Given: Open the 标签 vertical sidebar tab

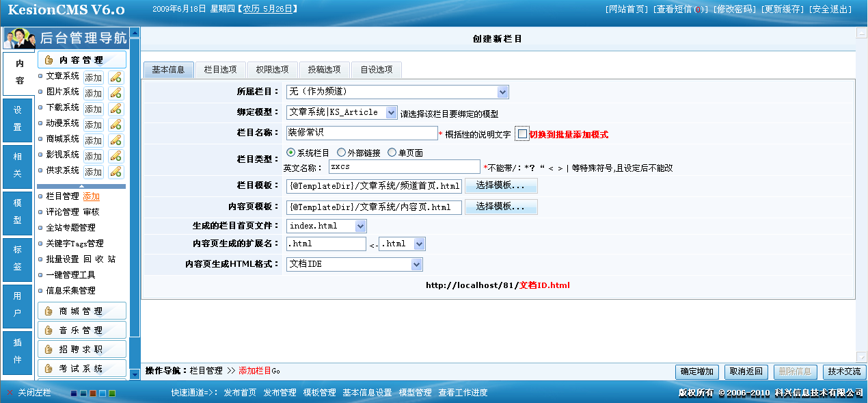Looking at the screenshot, I should [x=18, y=259].
